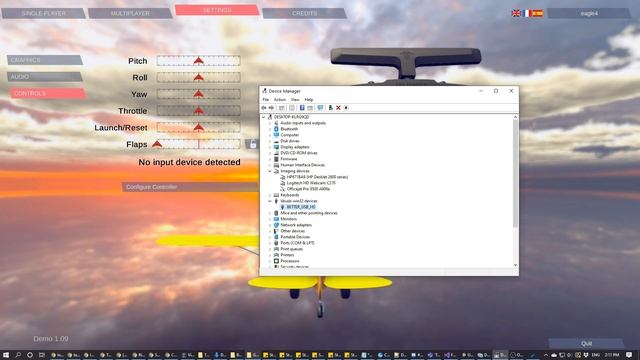Image resolution: width=640 pixels, height=360 pixels.
Task: Collapse the DESKTOP computer root node
Action: [x=264, y=117]
